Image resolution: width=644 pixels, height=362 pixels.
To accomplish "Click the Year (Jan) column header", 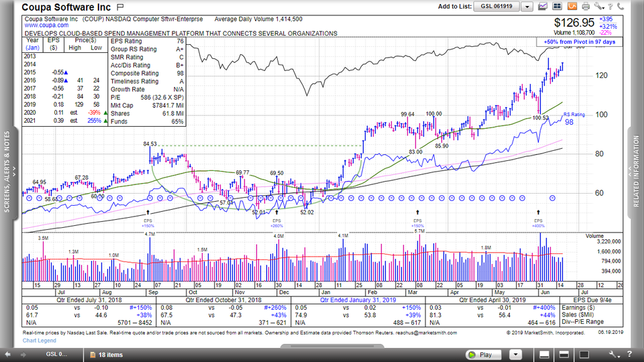I will [x=32, y=44].
